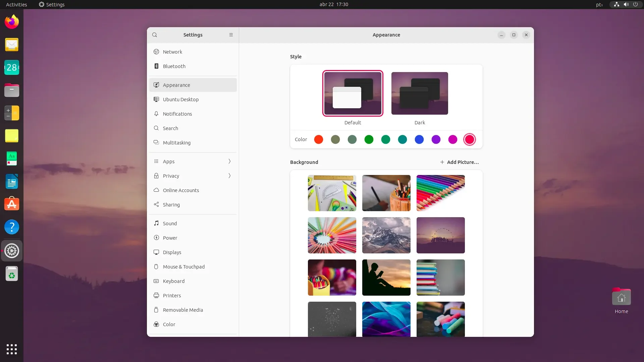This screenshot has height=362, width=644.
Task: Open Color settings in sidebar
Action: (193, 324)
